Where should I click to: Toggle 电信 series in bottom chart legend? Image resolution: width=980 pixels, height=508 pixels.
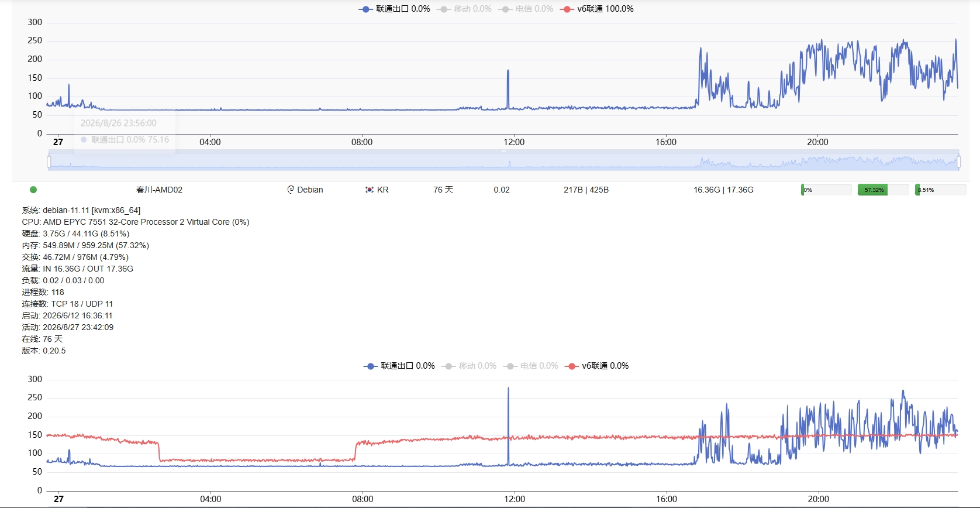[x=531, y=366]
